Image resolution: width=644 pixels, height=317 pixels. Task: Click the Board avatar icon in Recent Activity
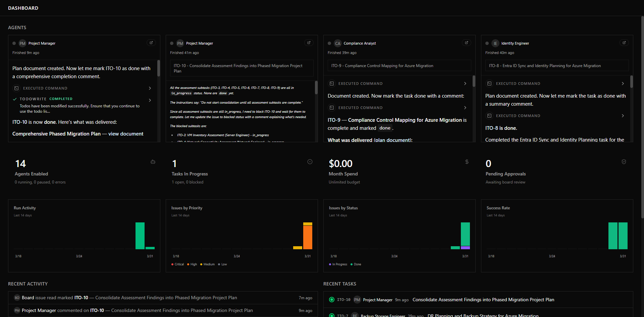(16, 298)
